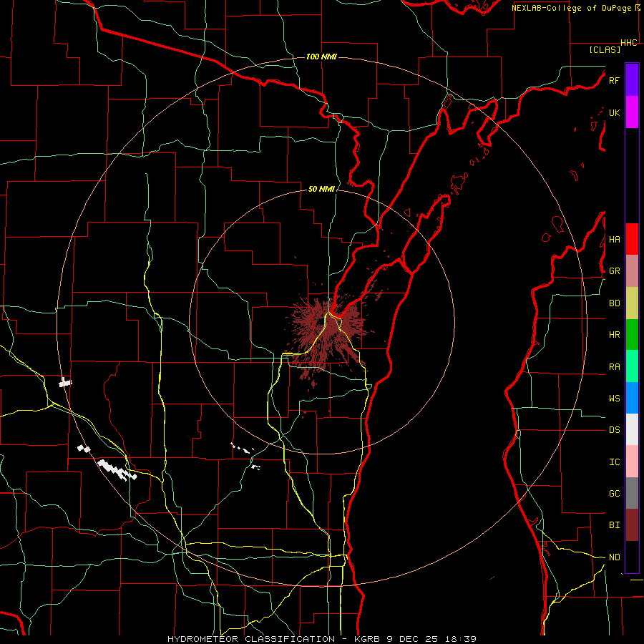
Task: Click the HA legend label
Action: point(614,240)
